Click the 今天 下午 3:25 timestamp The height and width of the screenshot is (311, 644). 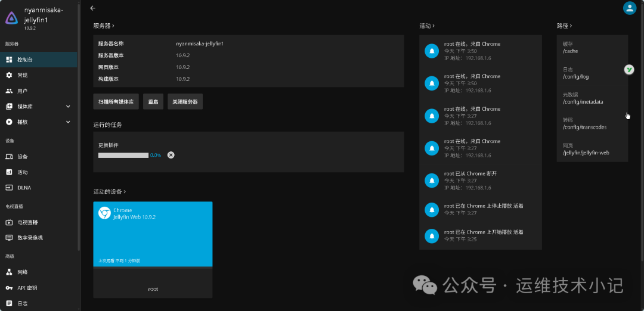coord(460,239)
